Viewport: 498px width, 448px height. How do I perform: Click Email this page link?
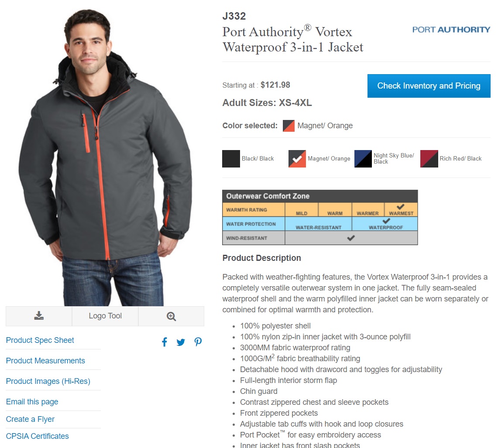(x=32, y=402)
